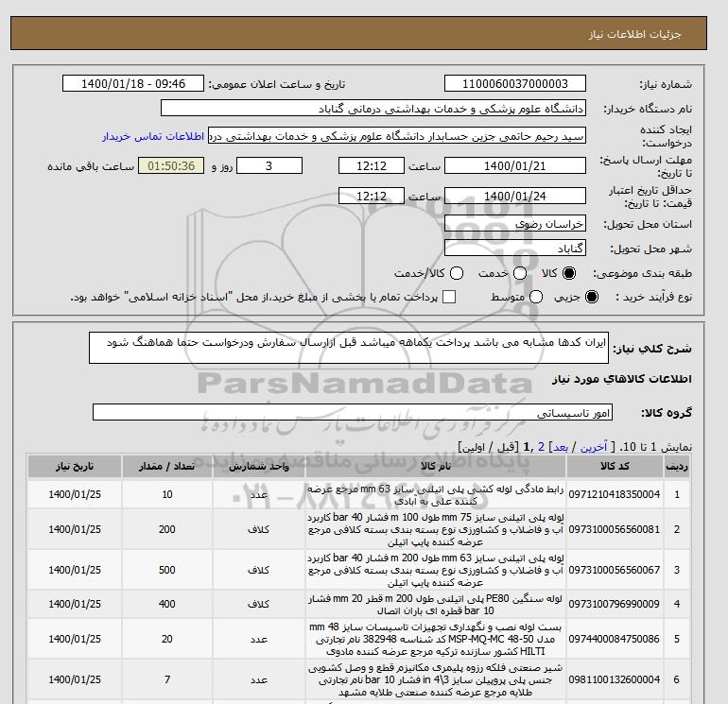Click product code 0981100132600004
The height and width of the screenshot is (704, 728).
615,679
